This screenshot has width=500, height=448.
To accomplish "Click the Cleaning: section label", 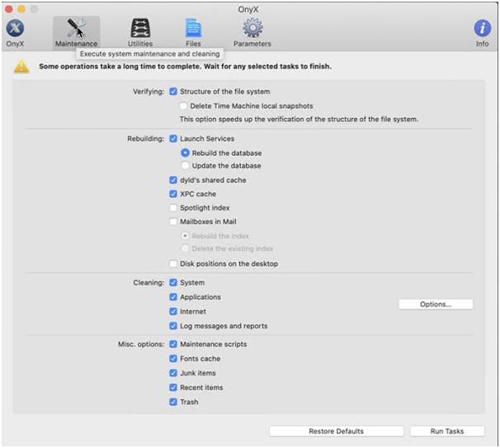I will pos(149,282).
